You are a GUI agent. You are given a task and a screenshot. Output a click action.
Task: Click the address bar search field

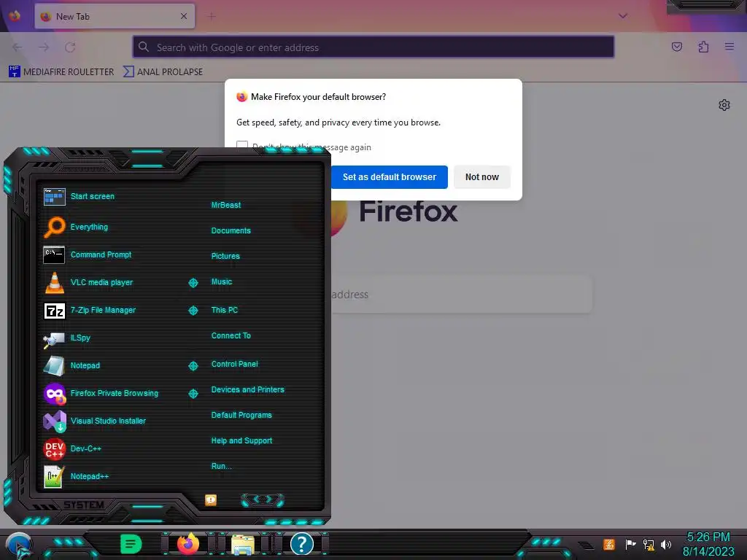pos(373,47)
